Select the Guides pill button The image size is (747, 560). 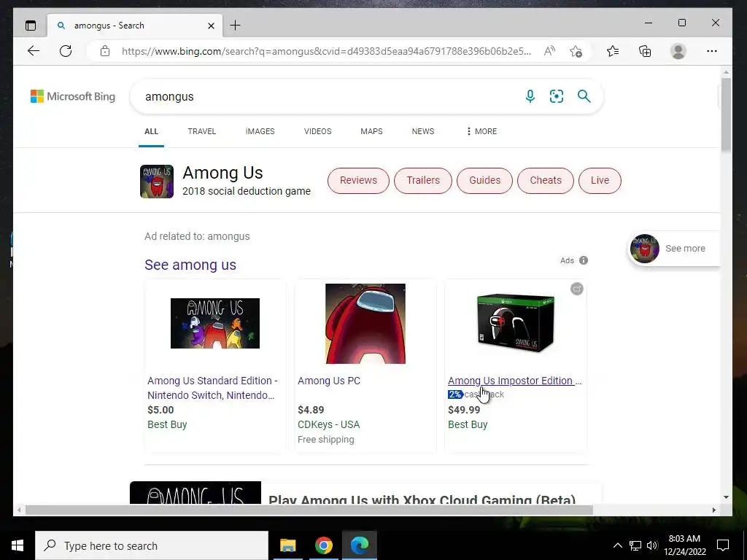(x=484, y=181)
